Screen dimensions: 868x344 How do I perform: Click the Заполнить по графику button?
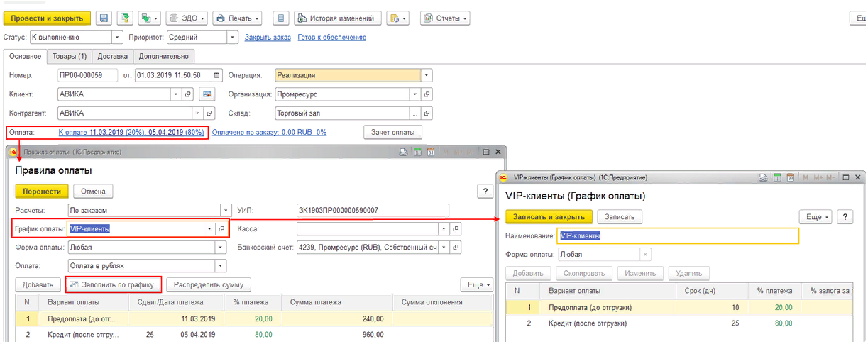tap(114, 284)
